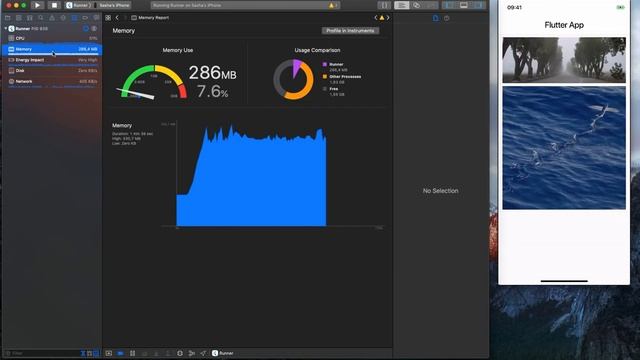Select the Network gauge row
640x360 pixels.
(51, 82)
